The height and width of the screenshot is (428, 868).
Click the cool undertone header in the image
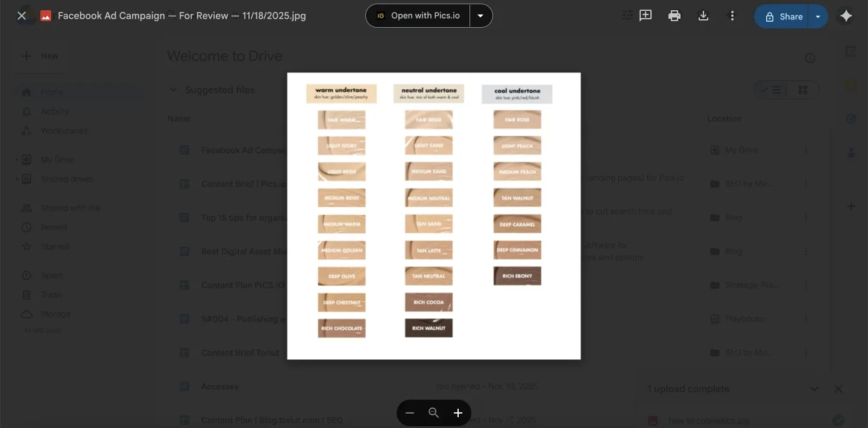517,94
